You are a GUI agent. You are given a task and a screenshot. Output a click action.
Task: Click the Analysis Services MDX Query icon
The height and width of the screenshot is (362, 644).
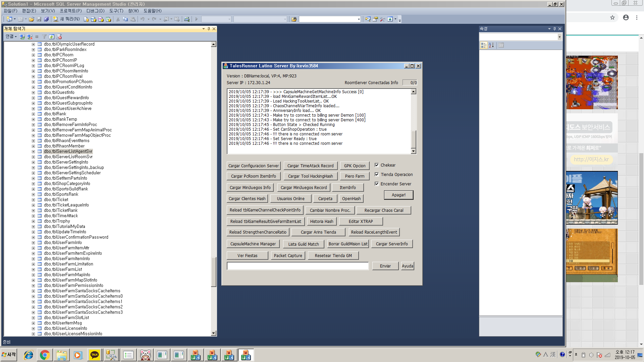94,19
